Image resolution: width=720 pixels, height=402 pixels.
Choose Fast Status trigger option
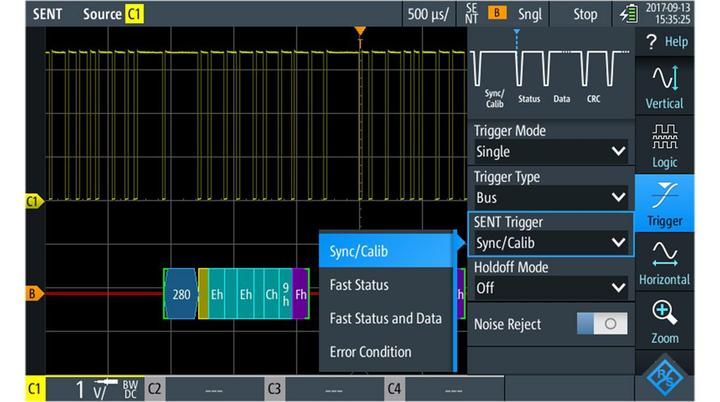point(386,285)
